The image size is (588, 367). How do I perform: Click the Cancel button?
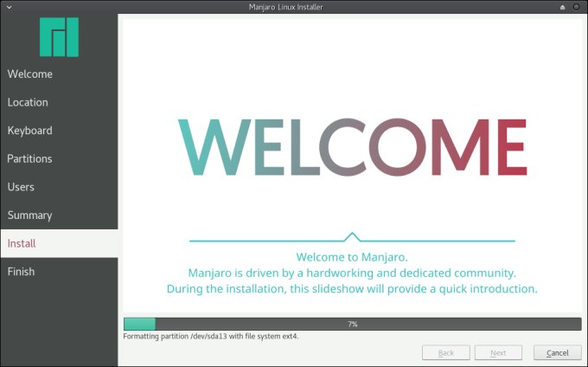[x=557, y=353]
